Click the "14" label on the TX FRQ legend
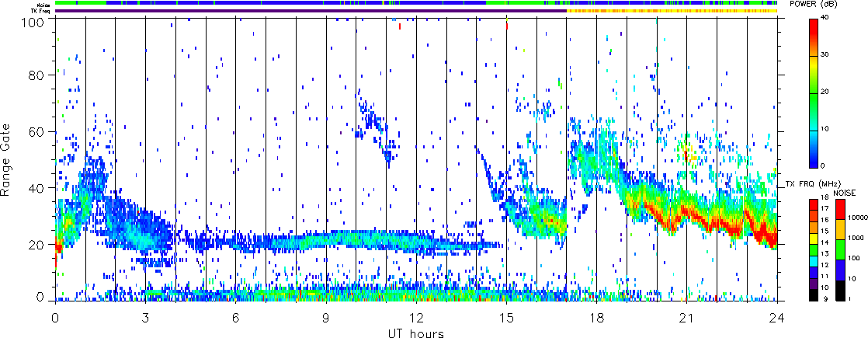Screen dimensions: 868x338 pos(825,242)
